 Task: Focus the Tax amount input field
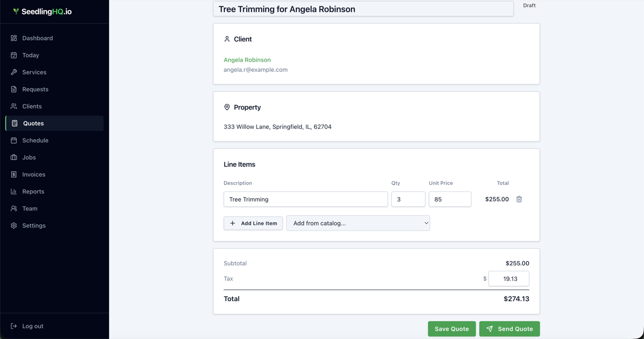(x=508, y=279)
